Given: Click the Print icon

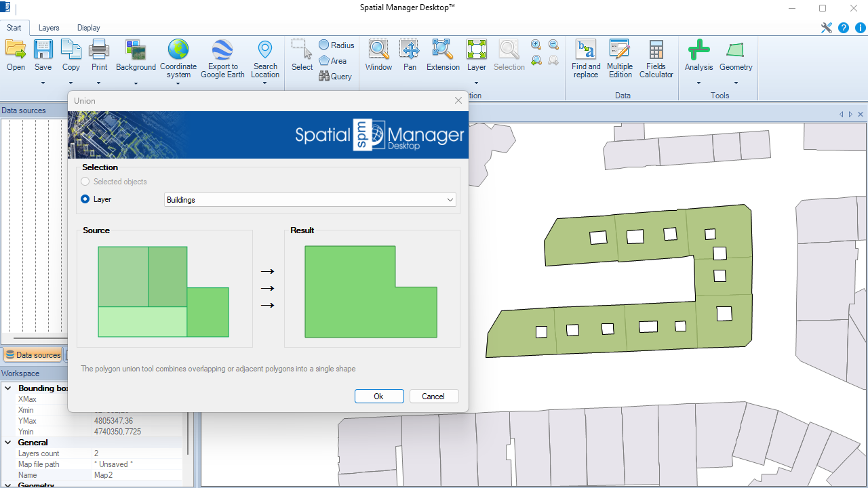Looking at the screenshot, I should (x=99, y=49).
